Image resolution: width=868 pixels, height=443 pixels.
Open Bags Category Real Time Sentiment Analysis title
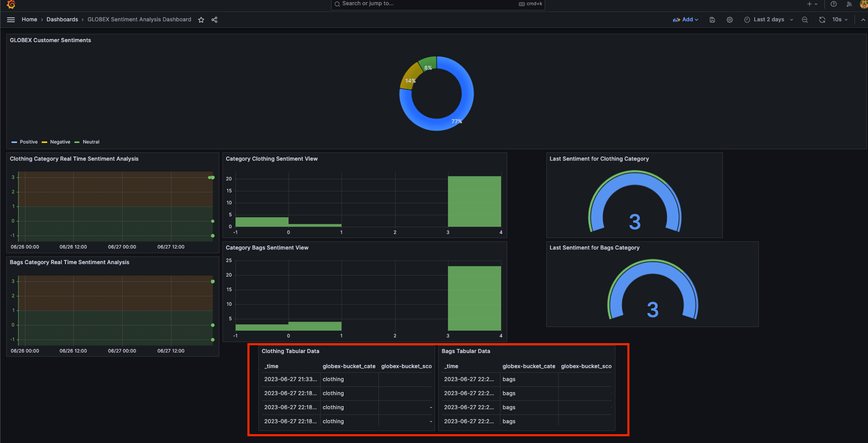70,263
